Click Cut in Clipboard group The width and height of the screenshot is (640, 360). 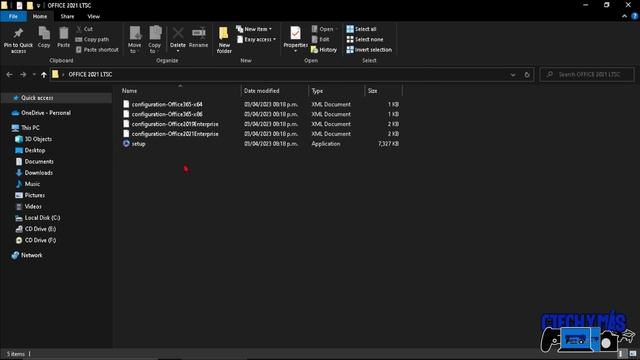[x=84, y=29]
